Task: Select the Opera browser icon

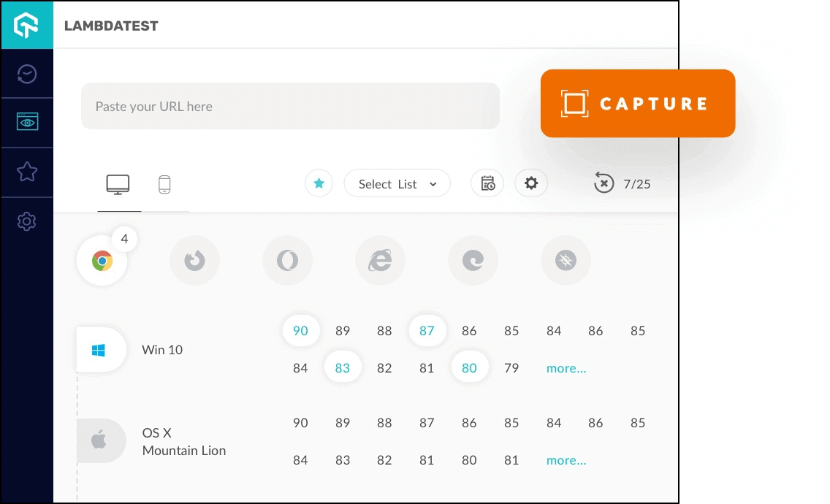Action: pos(287,259)
